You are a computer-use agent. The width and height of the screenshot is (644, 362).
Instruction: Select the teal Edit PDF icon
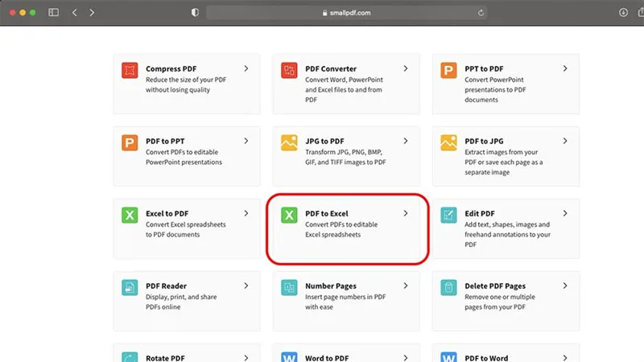(448, 215)
